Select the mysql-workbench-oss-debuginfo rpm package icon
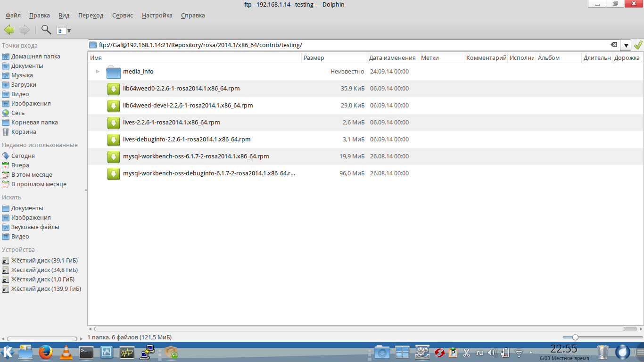644x362 pixels. (x=114, y=173)
